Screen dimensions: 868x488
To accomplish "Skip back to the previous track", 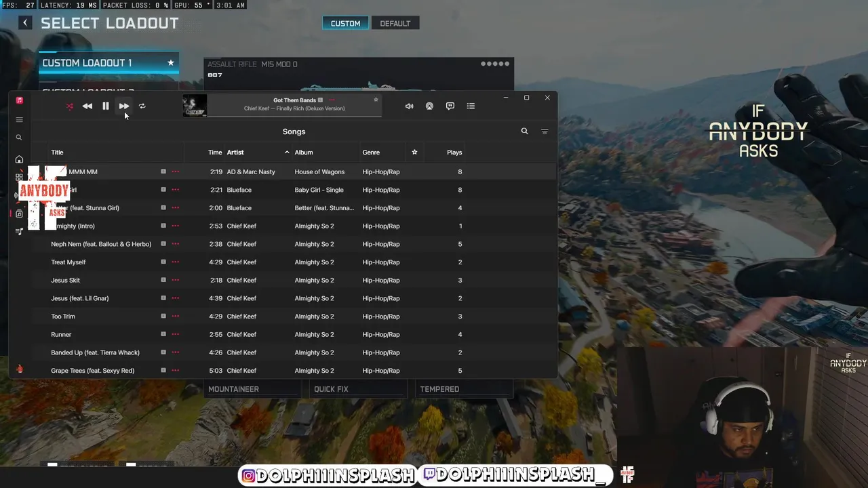I will [87, 106].
